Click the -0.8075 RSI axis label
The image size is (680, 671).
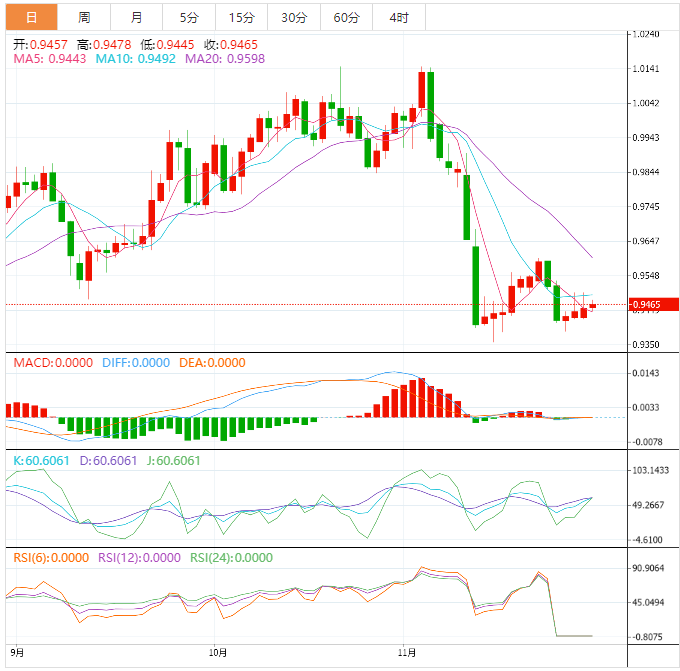647,637
